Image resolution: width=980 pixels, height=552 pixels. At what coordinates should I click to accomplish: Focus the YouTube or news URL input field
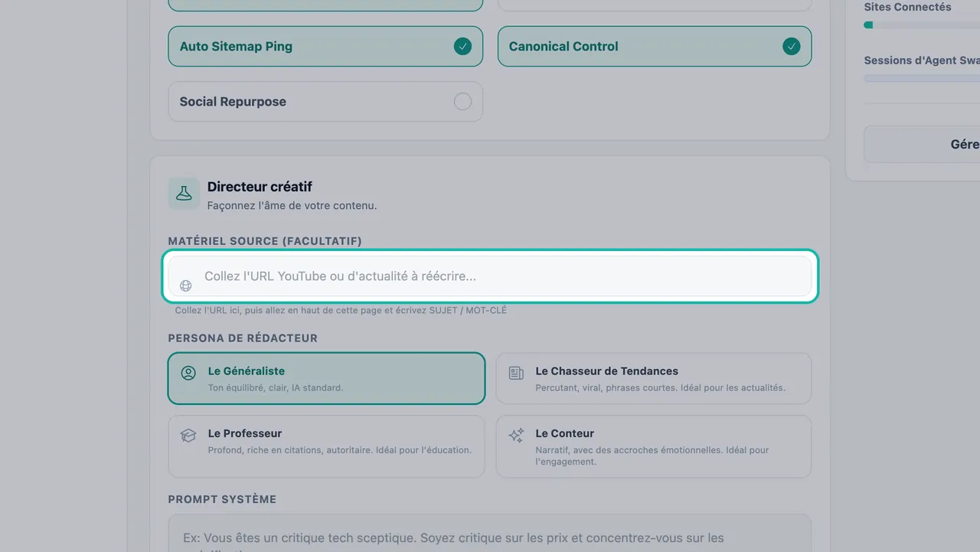490,276
